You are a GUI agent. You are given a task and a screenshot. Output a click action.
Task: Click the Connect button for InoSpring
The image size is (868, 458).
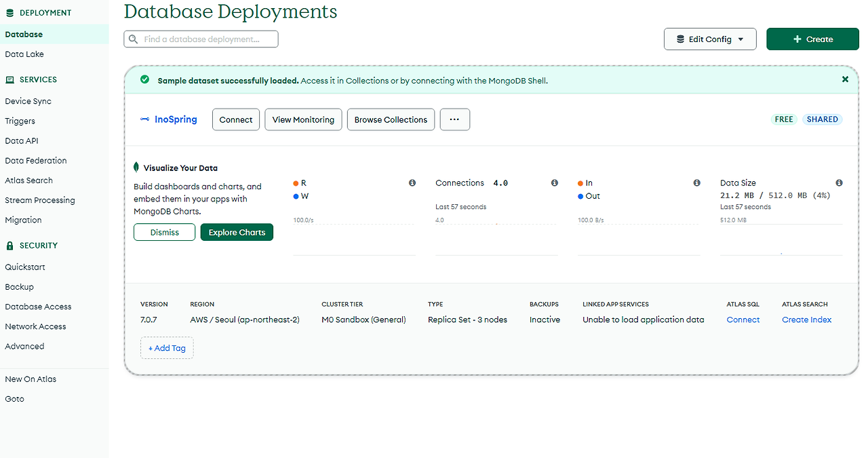(x=236, y=119)
